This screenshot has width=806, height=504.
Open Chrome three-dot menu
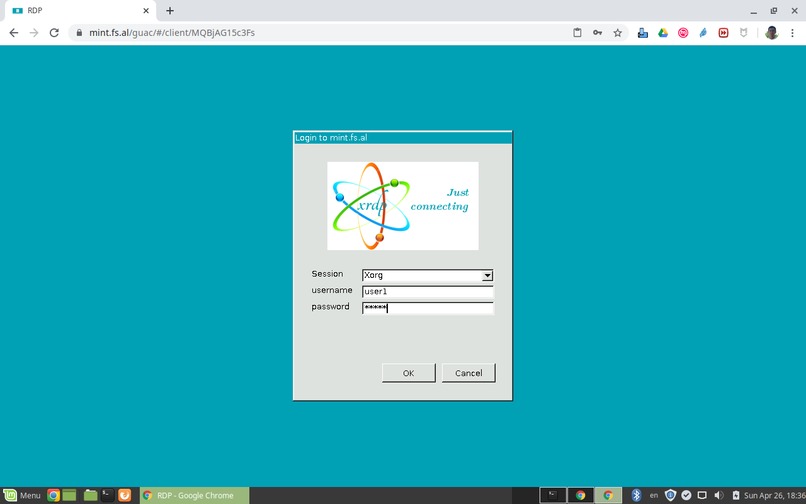click(792, 33)
